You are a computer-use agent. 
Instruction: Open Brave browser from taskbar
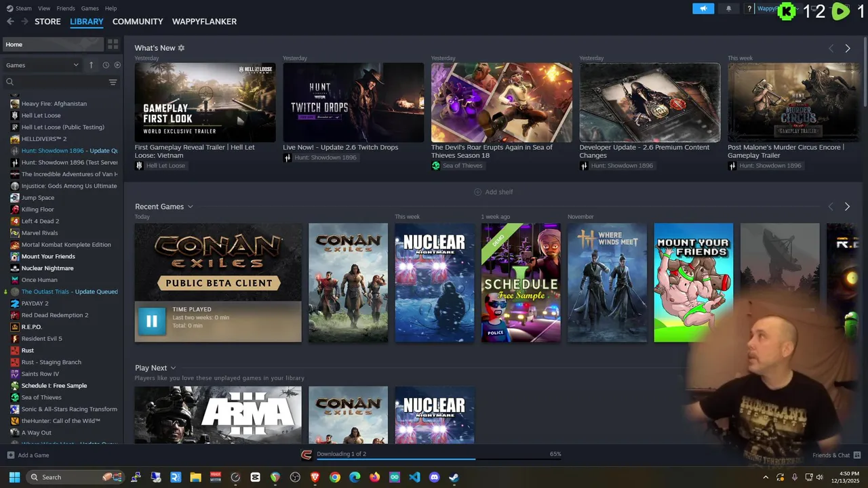pos(315,477)
